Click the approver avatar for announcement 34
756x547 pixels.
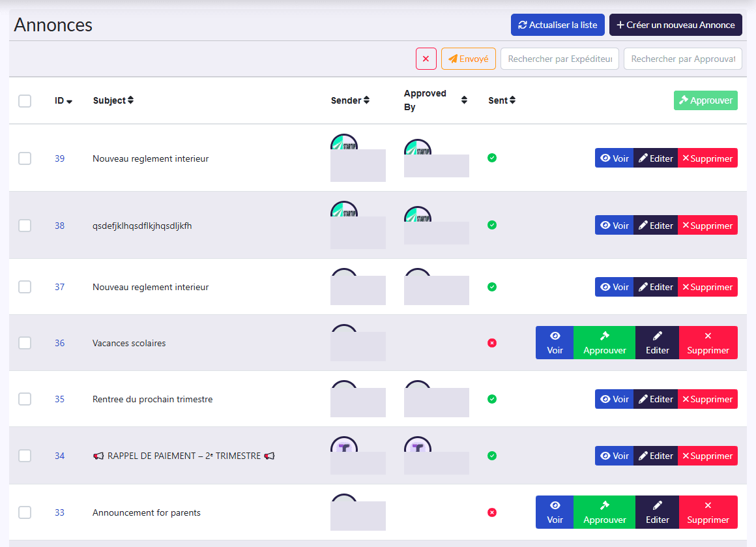(418, 444)
